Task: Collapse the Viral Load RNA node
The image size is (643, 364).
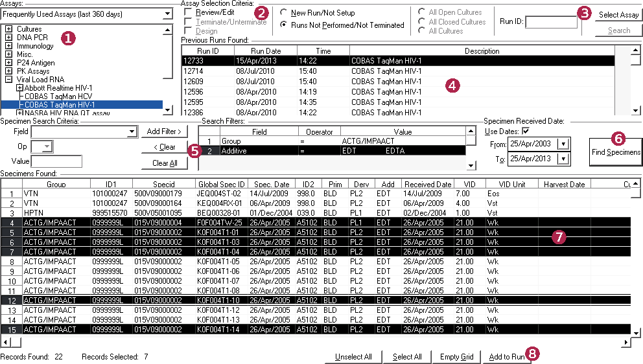Action: [x=8, y=80]
